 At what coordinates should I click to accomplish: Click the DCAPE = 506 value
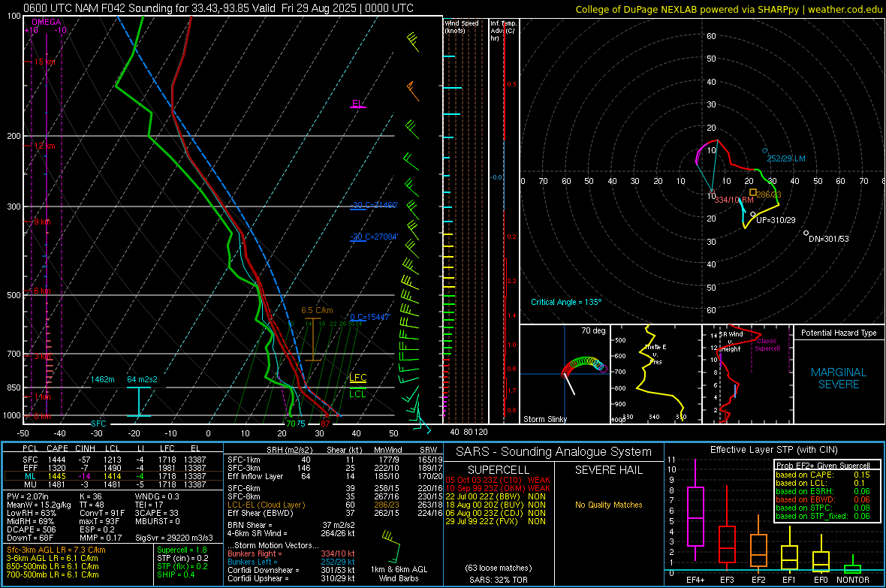click(x=32, y=529)
